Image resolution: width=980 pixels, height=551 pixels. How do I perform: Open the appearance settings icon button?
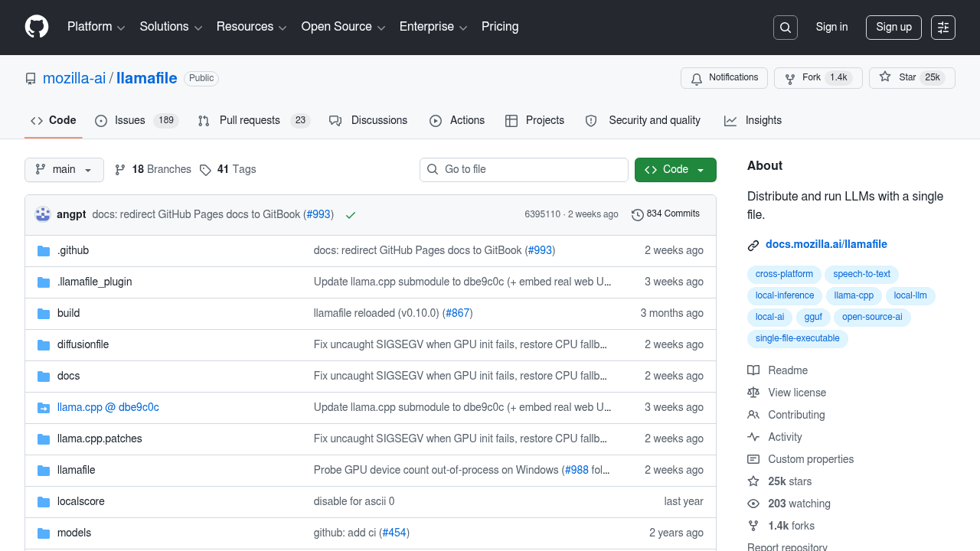tap(943, 28)
